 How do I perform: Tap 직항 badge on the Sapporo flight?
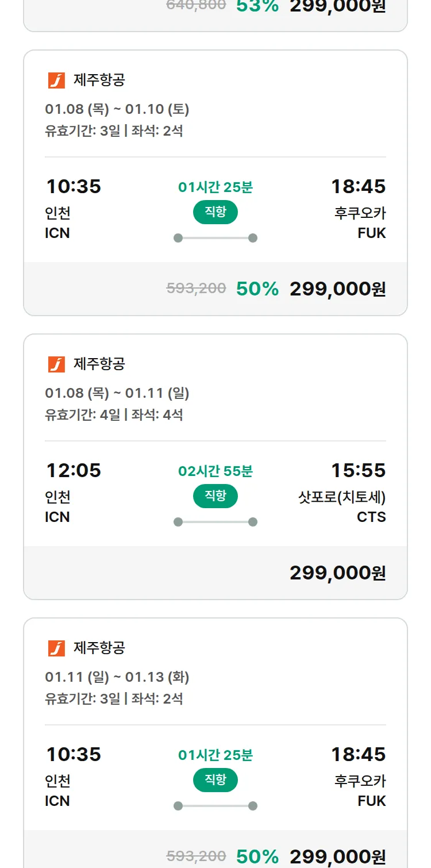click(x=215, y=496)
